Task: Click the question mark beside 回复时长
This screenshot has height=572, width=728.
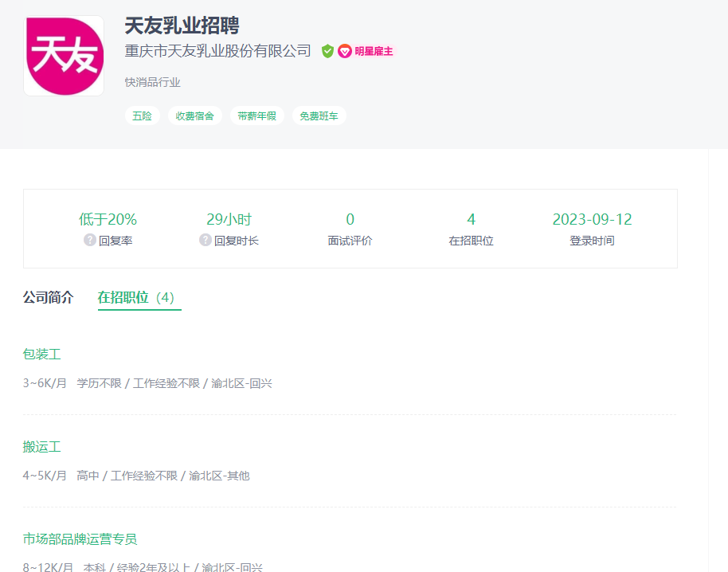Action: [205, 240]
